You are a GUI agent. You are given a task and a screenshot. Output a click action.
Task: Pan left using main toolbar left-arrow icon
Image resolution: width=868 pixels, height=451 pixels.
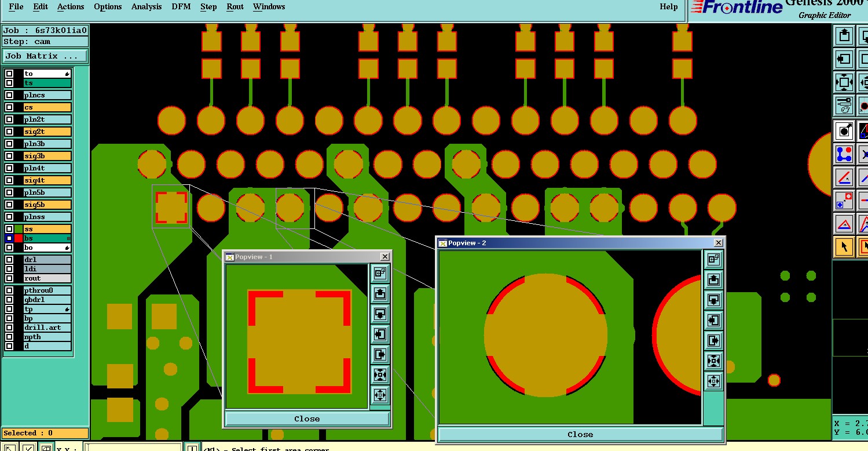click(x=844, y=59)
